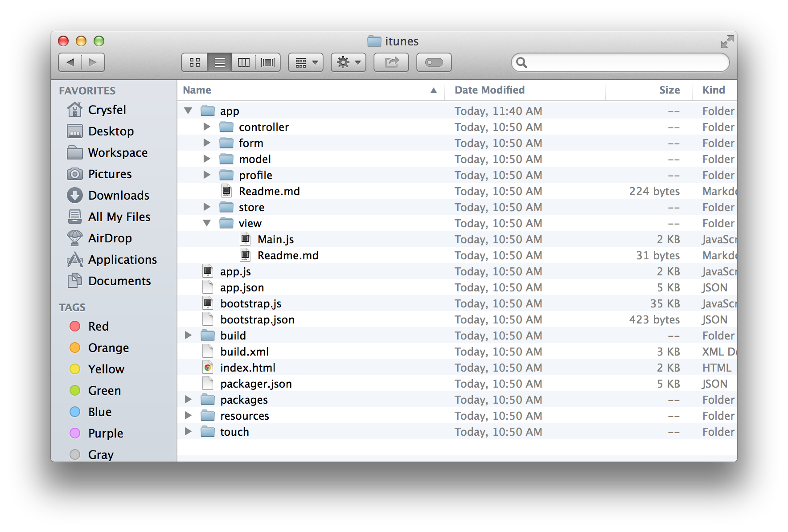788x532 pixels.
Task: Click the 423 bytes size cell
Action: (654, 319)
